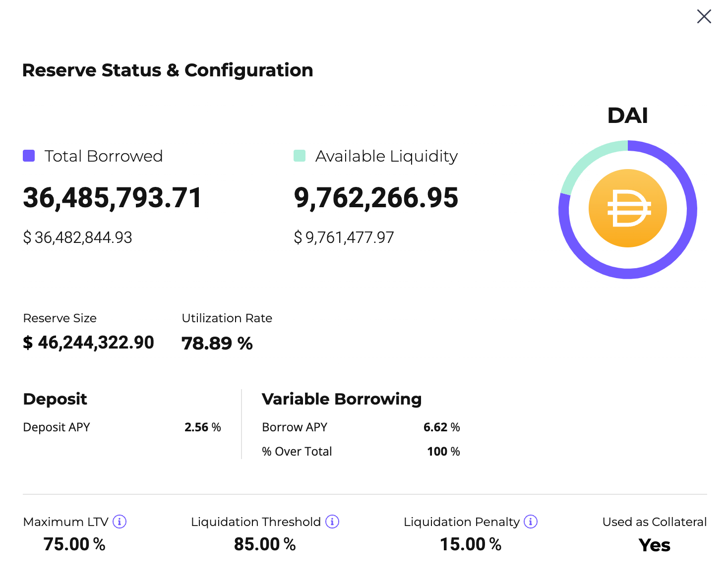The height and width of the screenshot is (586, 728).
Task: Click the DAI title above chart
Action: click(x=628, y=116)
